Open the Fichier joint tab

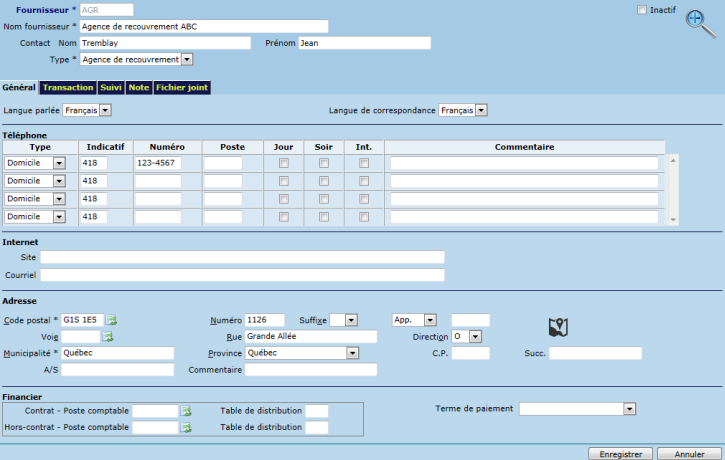click(181, 88)
